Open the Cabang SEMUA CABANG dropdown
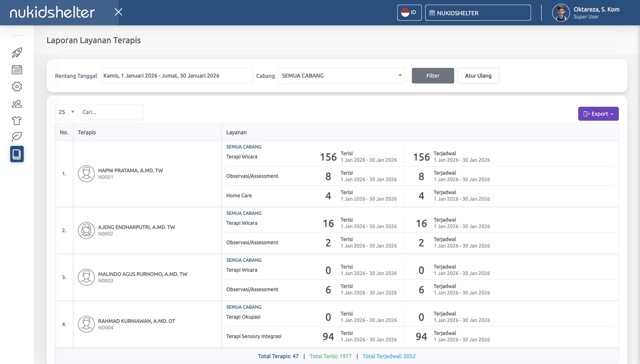 [x=341, y=76]
